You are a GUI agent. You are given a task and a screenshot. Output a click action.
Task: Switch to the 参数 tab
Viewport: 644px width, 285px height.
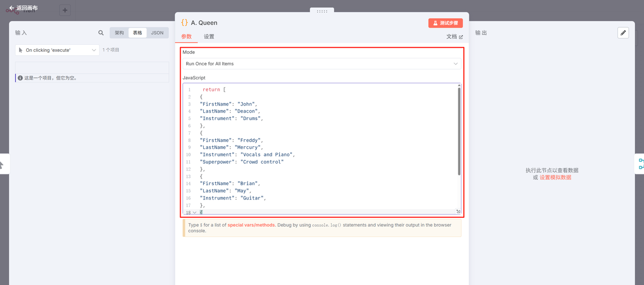pos(186,37)
